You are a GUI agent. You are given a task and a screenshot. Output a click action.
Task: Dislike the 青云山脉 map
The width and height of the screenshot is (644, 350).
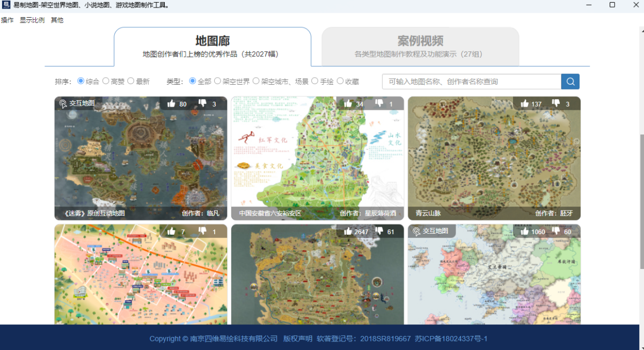coord(556,103)
